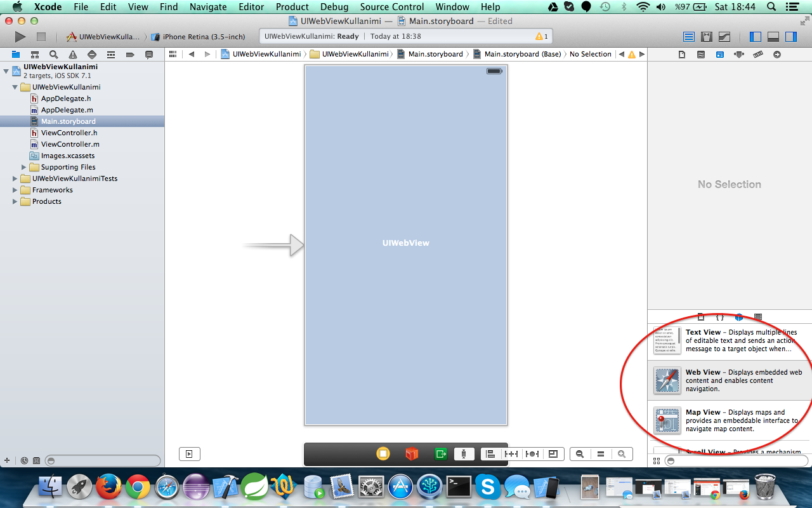Click the First Responder orange cube icon
The height and width of the screenshot is (508, 812).
tap(412, 453)
